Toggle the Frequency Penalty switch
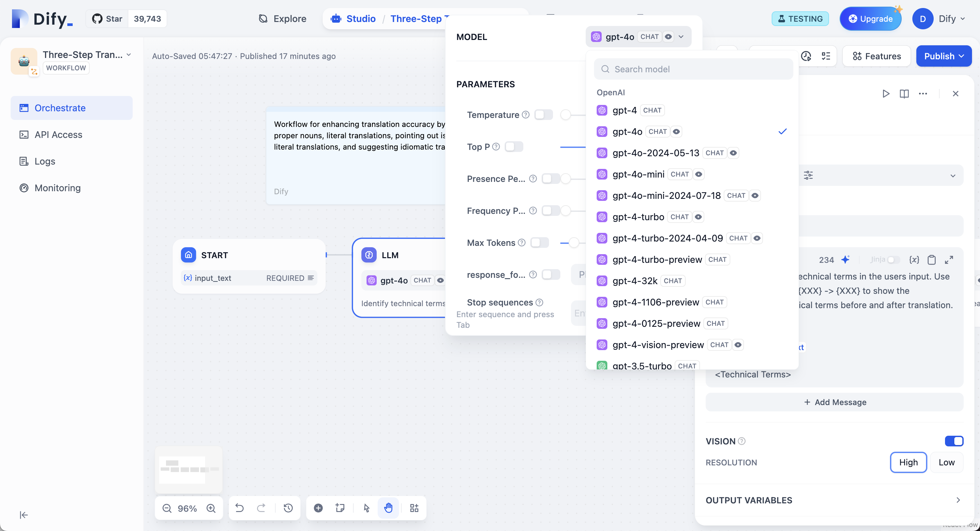The height and width of the screenshot is (531, 980). [551, 211]
